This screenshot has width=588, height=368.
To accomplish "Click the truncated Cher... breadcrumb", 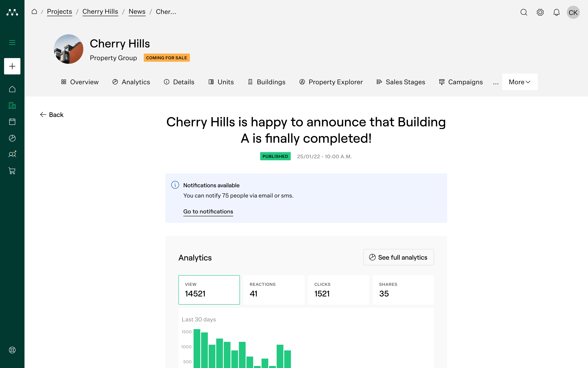I will point(166,11).
